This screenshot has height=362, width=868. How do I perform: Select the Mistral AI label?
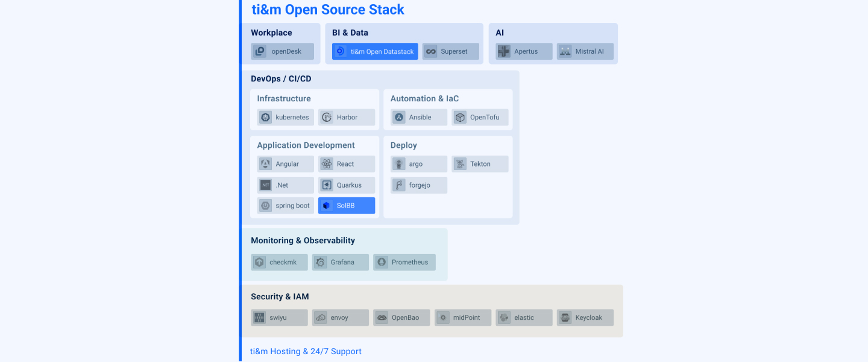click(x=590, y=52)
